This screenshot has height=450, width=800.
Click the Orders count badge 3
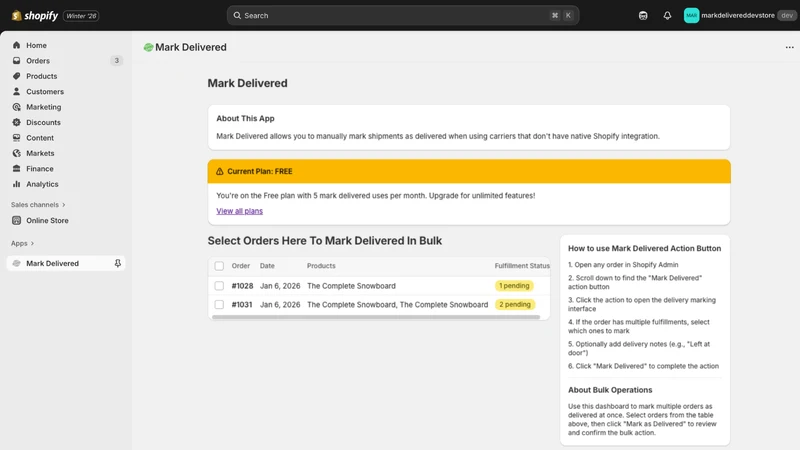pyautogui.click(x=116, y=61)
